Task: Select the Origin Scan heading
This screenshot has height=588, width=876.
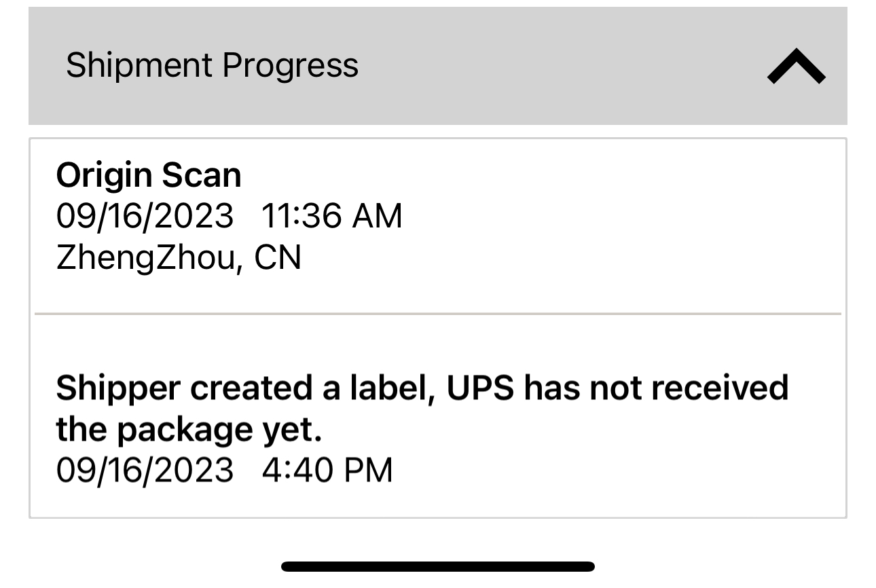Action: point(149,175)
